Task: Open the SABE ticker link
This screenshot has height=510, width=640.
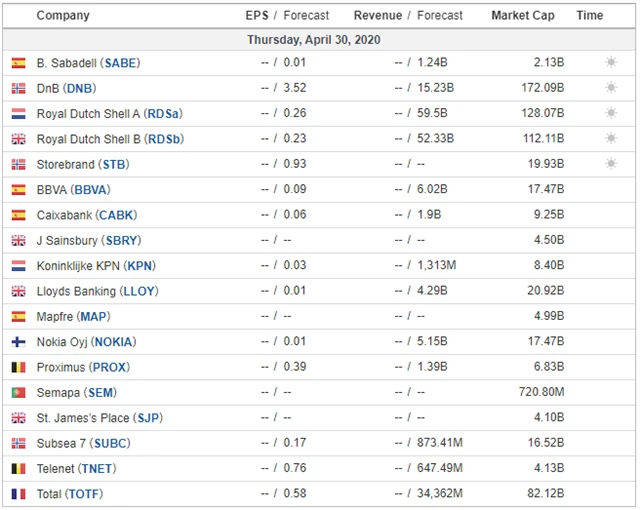Action: [120, 63]
